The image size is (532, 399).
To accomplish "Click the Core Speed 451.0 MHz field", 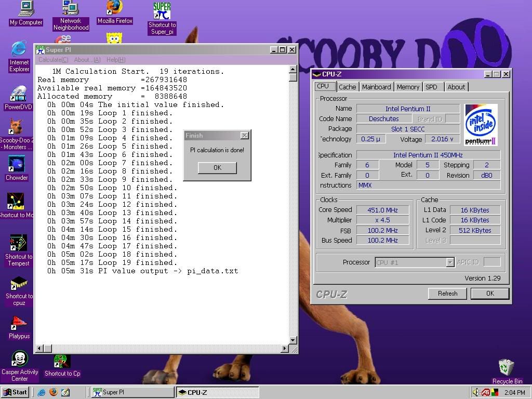I will [383, 210].
